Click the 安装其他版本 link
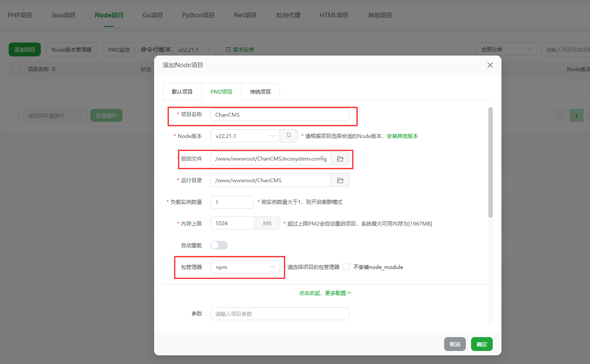This screenshot has height=364, width=590. coord(402,136)
